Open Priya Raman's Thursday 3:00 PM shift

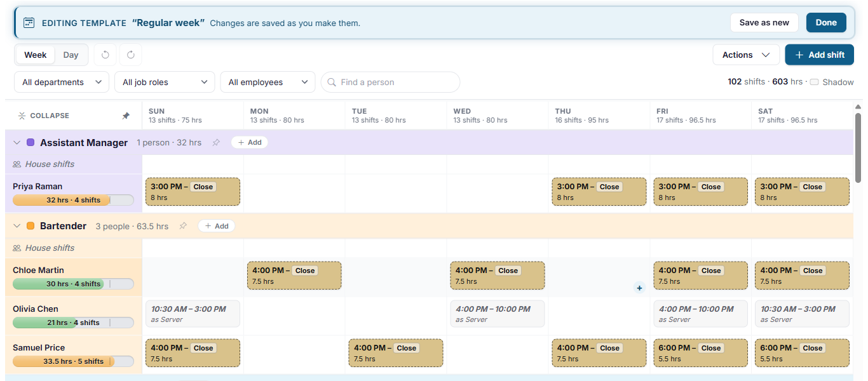(599, 192)
